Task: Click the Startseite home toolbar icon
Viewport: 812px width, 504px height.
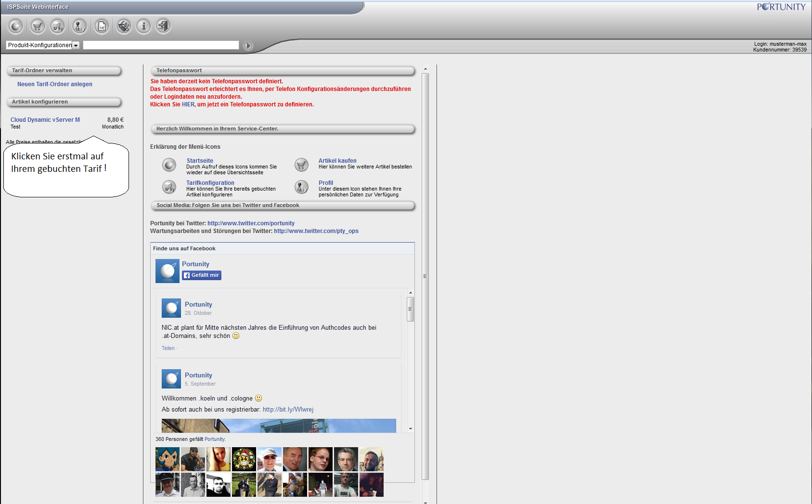Action: point(16,26)
